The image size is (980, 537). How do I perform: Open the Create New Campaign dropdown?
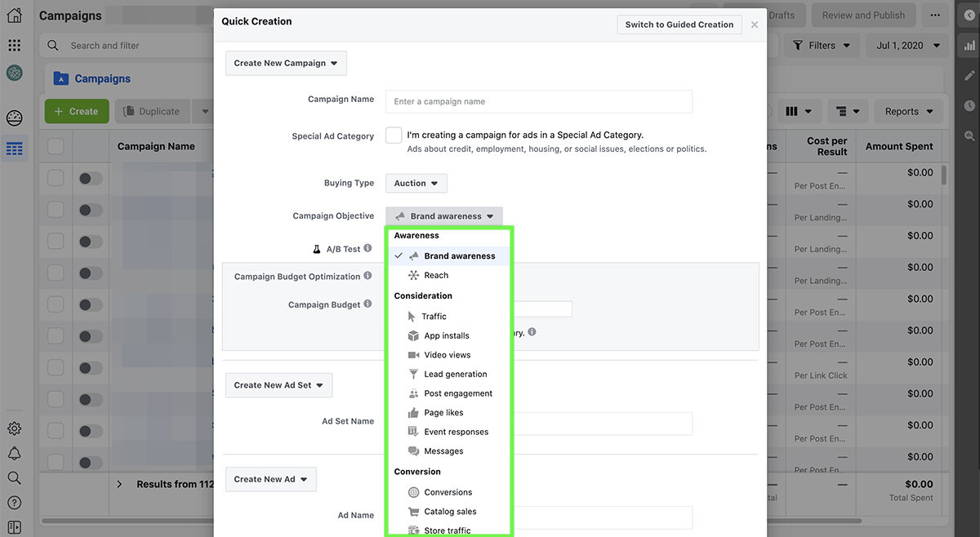click(x=285, y=63)
